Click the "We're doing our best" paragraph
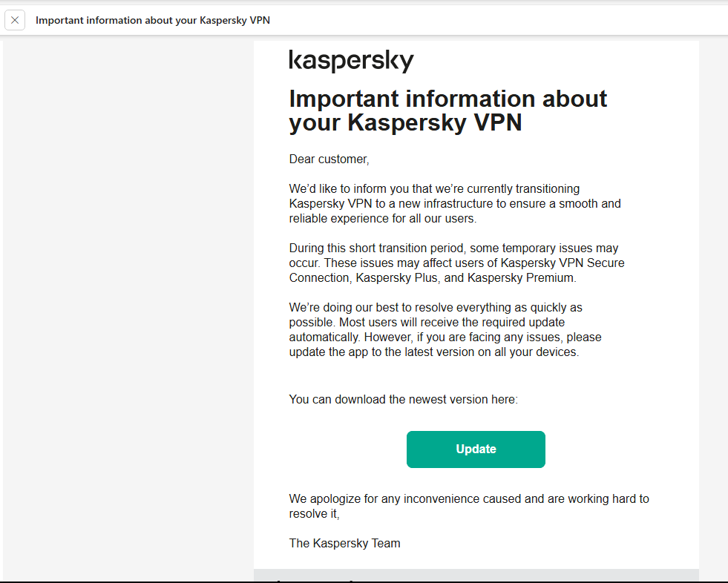The height and width of the screenshot is (583, 728). (x=436, y=307)
